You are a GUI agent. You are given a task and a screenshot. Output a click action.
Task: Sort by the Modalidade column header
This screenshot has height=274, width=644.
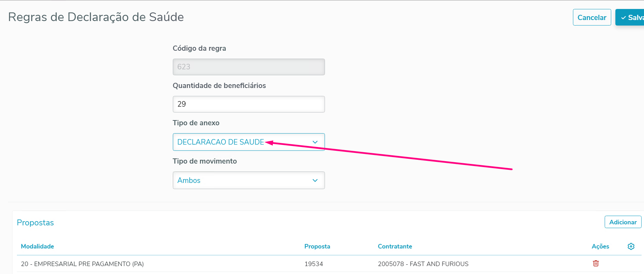point(37,246)
